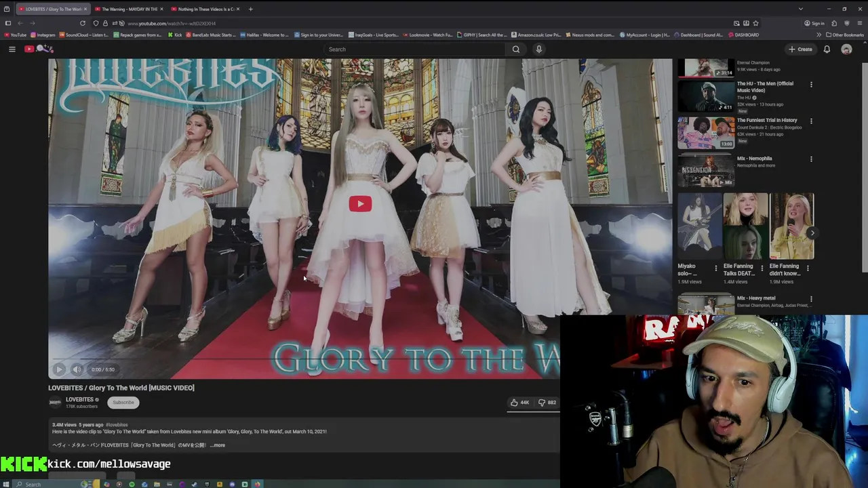Open options for Mix - Heavy metal
This screenshot has width=868, height=488.
[x=811, y=299]
